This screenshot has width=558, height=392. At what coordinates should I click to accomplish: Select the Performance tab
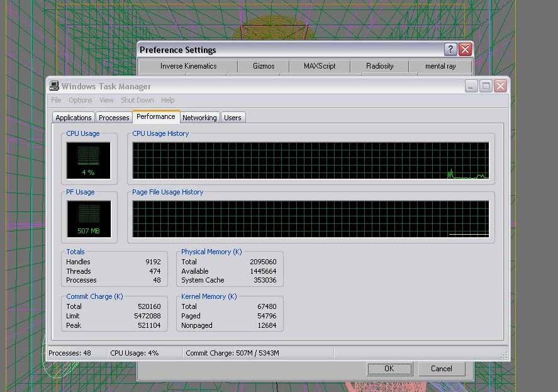click(x=156, y=117)
